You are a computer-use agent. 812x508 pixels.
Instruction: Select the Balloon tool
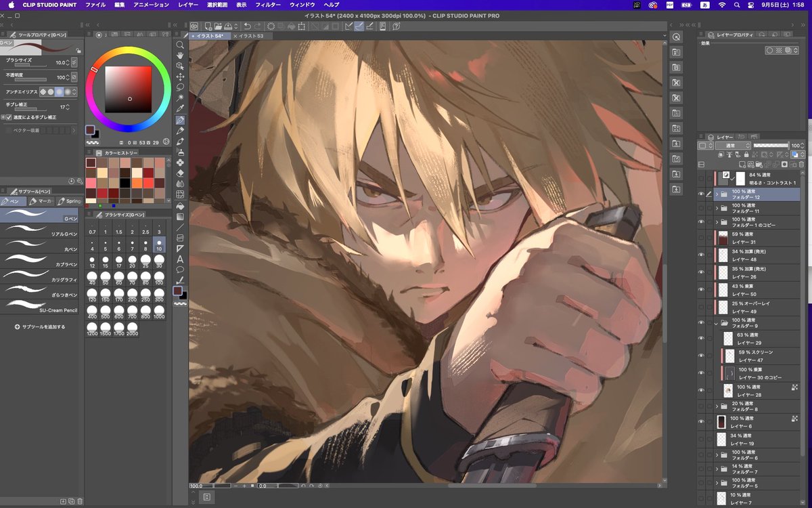coord(181,270)
